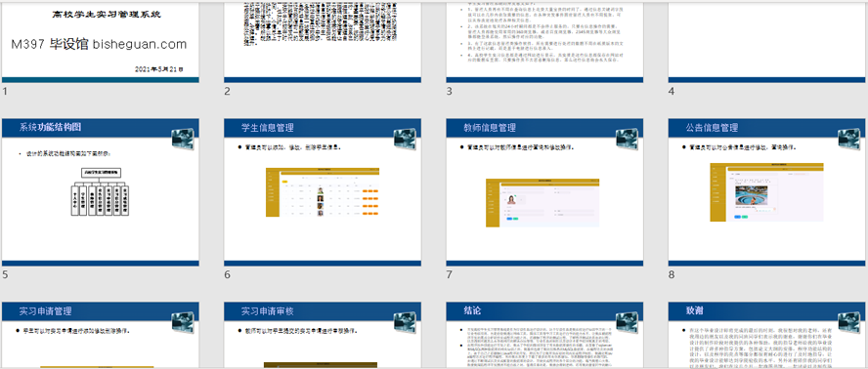Select slide 2 thumbnail with dense black text
868x369 pixels.
click(323, 42)
